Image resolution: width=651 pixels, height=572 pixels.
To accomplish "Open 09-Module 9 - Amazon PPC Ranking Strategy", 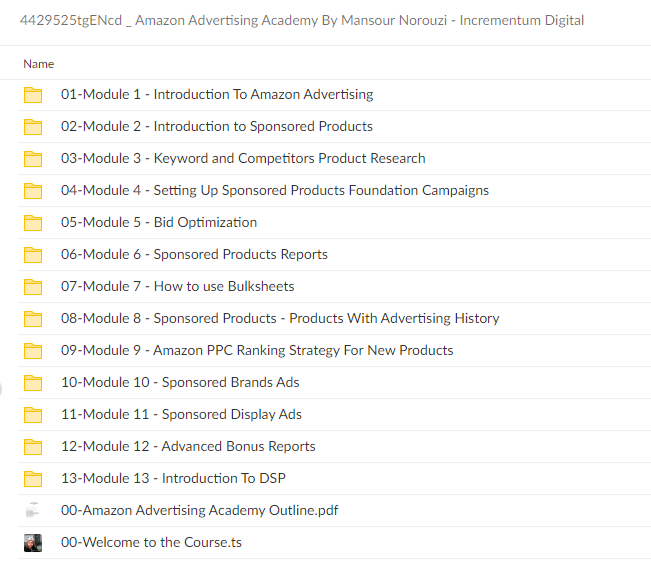I will (x=257, y=350).
